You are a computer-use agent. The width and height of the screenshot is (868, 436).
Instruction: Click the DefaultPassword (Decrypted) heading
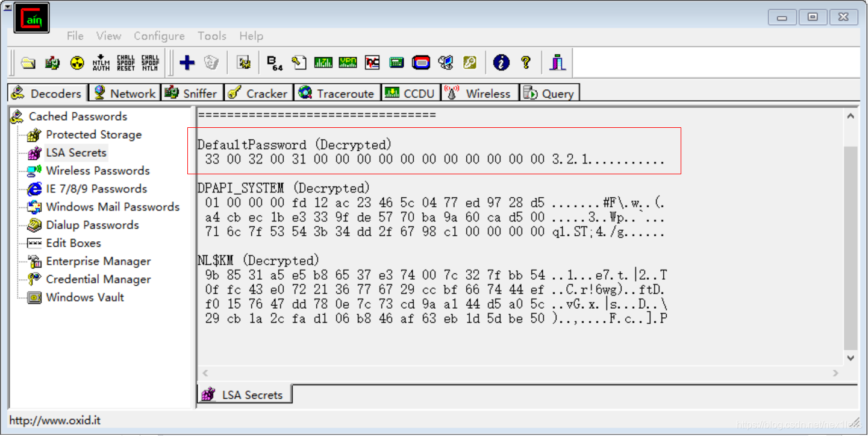click(x=295, y=145)
